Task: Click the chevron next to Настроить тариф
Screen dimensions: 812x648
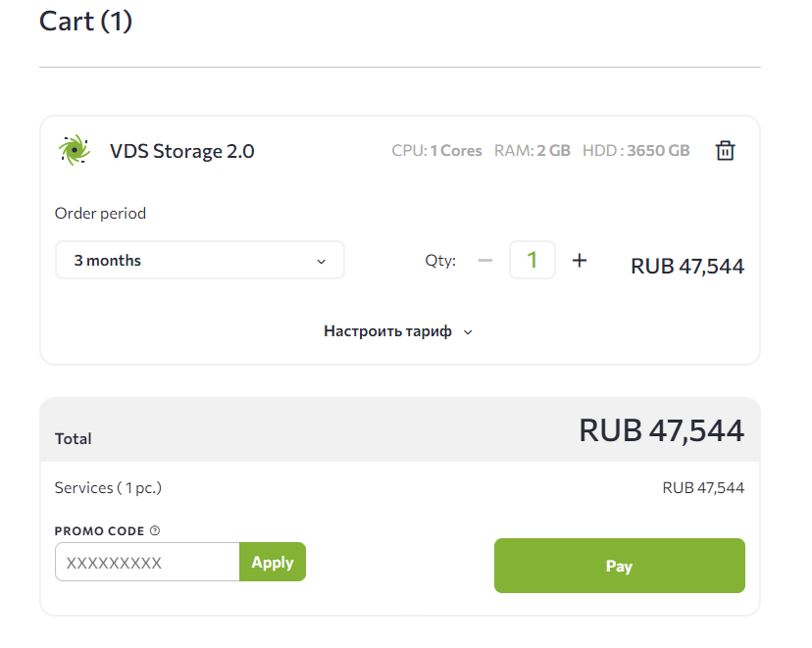Action: pos(468,331)
